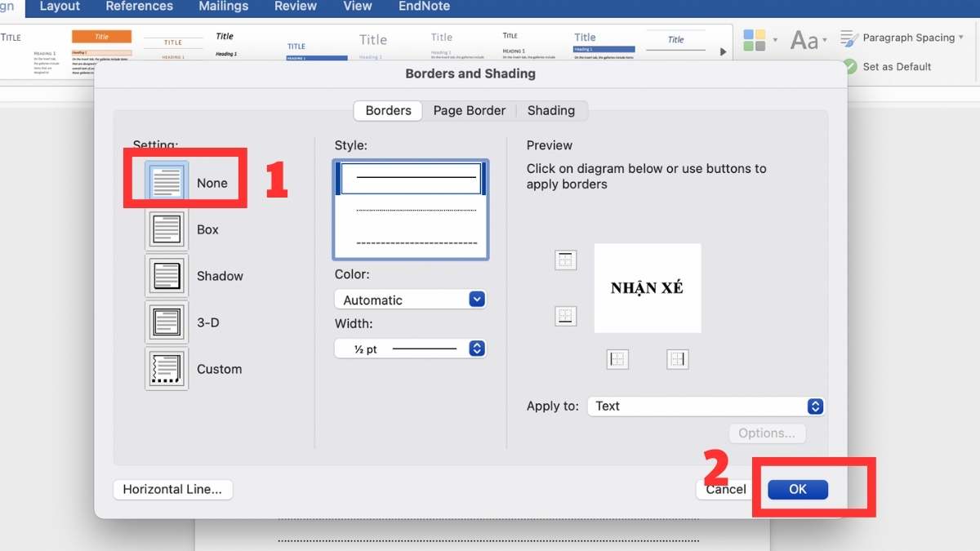Open the Fonts theme button in ribbon
Viewport: 980px width, 551px height.
[804, 39]
